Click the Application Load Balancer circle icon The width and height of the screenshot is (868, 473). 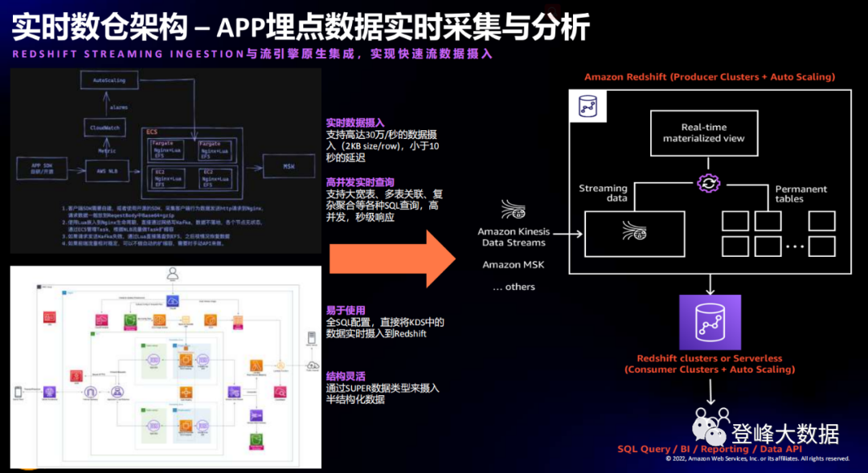pos(117,392)
